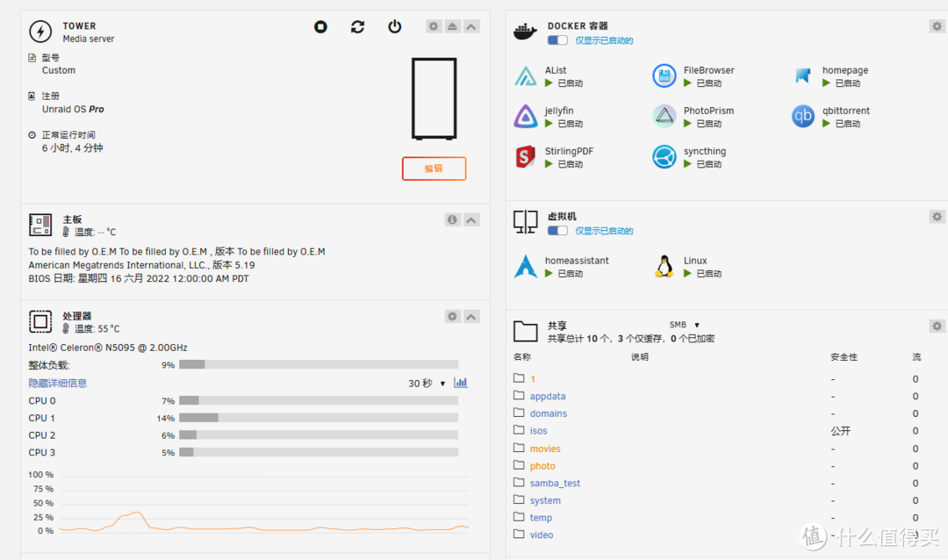Open the temp share

(541, 518)
